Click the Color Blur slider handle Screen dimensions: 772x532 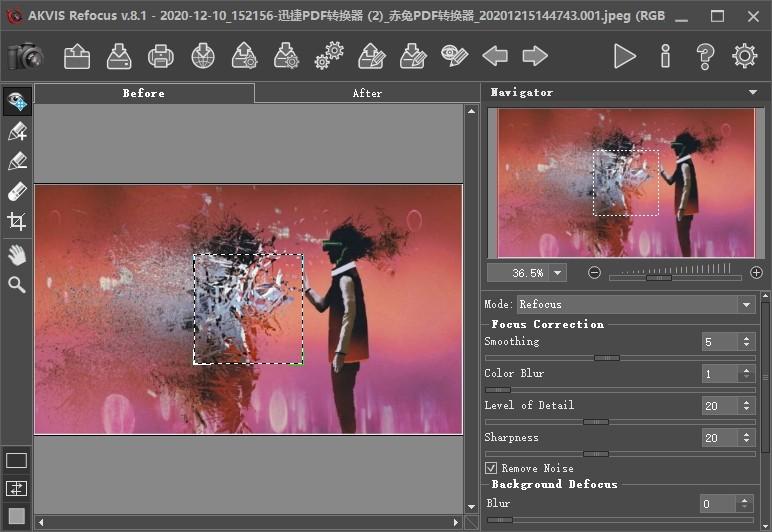498,390
